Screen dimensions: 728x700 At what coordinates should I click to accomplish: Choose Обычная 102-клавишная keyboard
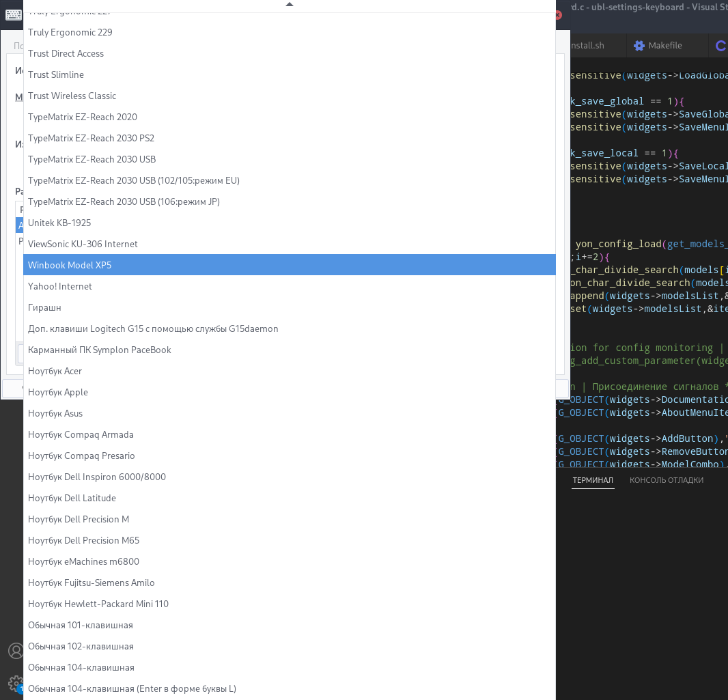(290, 647)
